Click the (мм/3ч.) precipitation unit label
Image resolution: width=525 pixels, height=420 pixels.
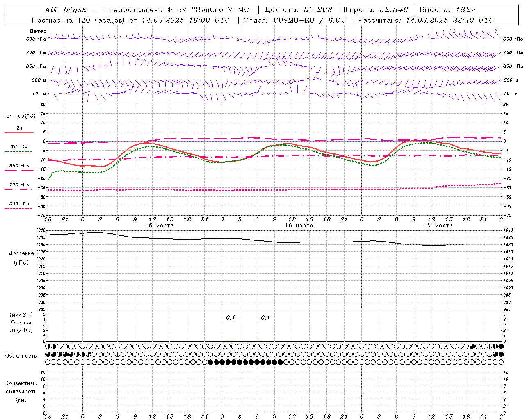coord(21,315)
